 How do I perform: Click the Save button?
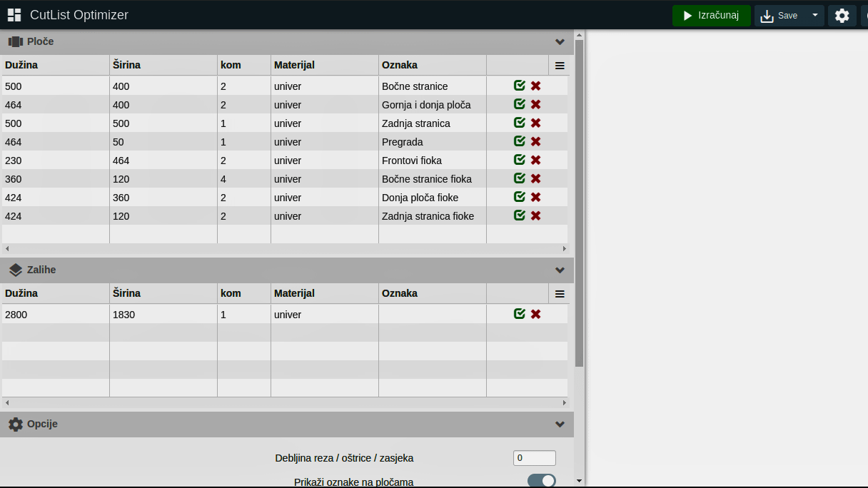tap(779, 16)
